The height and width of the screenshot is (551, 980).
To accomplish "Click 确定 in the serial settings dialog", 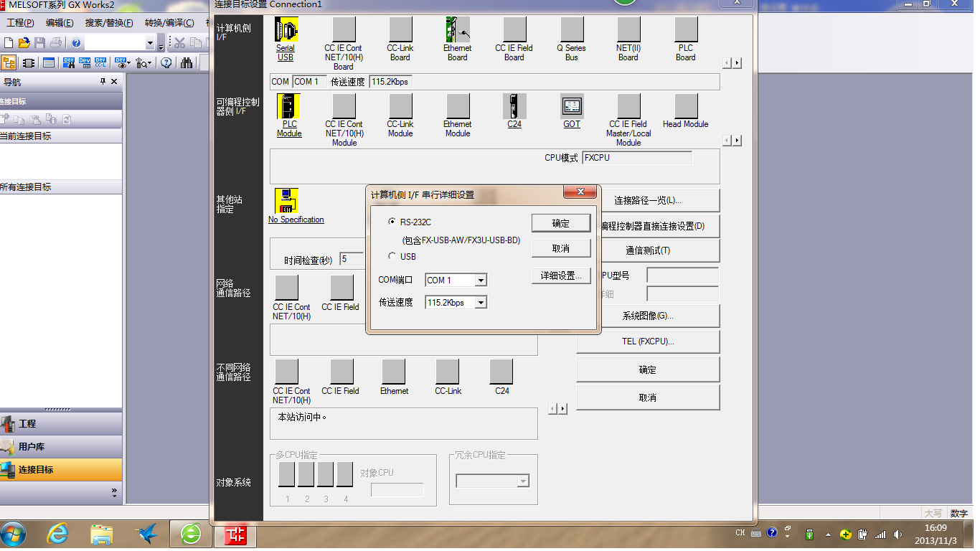I will tap(561, 223).
